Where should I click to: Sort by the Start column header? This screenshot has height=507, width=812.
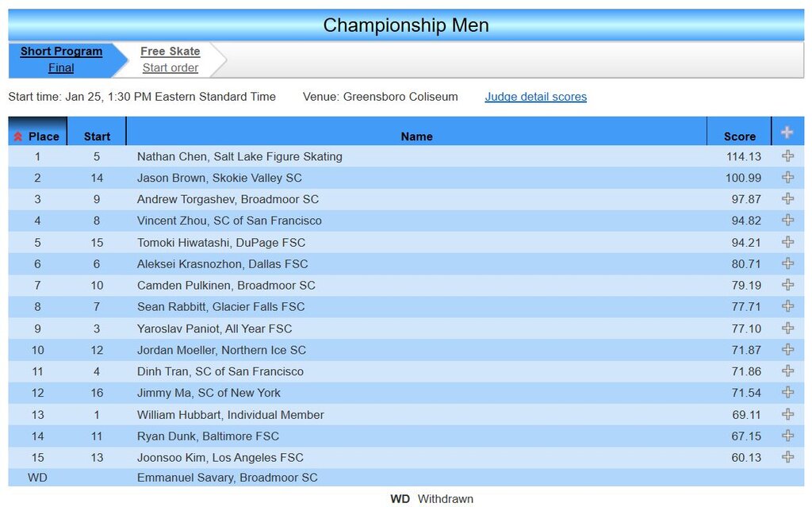click(97, 136)
